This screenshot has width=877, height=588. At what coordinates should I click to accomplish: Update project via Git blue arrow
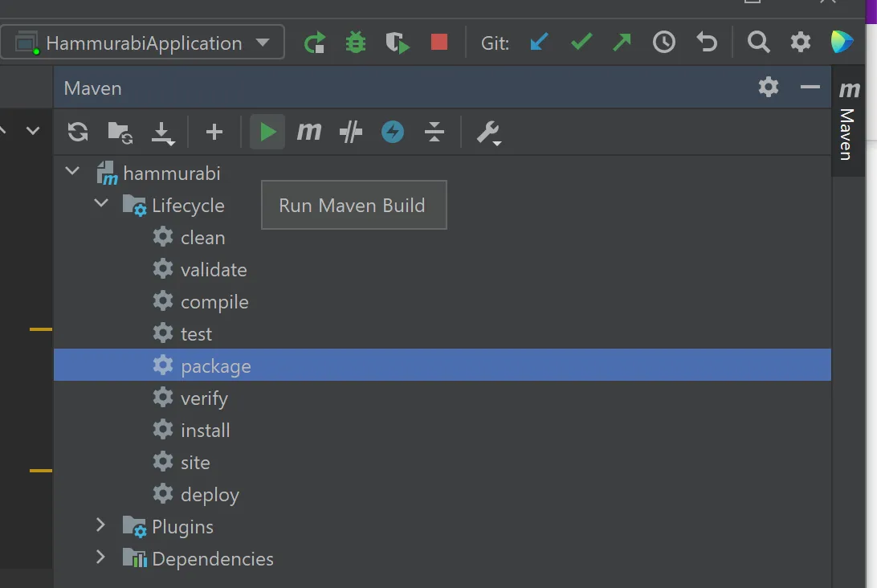(539, 42)
